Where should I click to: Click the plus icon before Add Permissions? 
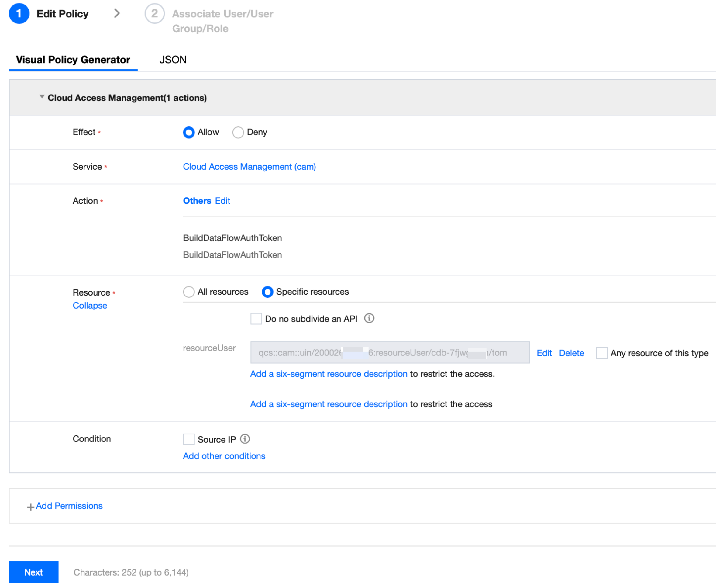tap(30, 507)
